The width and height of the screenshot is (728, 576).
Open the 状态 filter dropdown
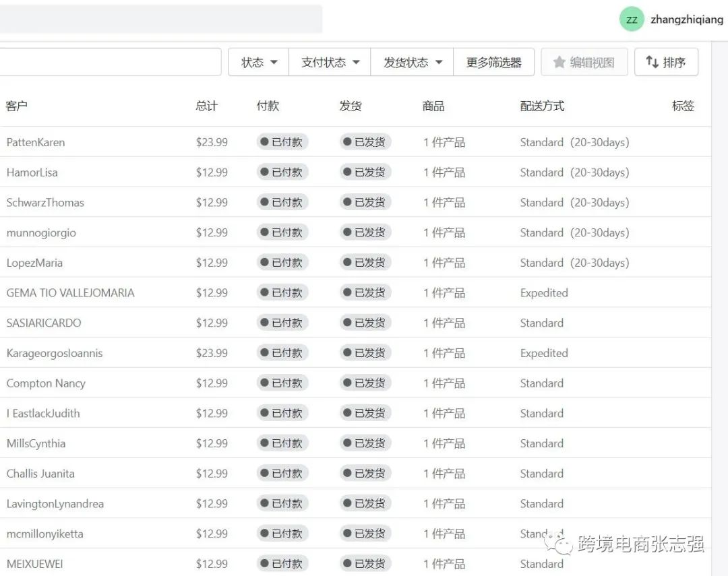click(259, 62)
